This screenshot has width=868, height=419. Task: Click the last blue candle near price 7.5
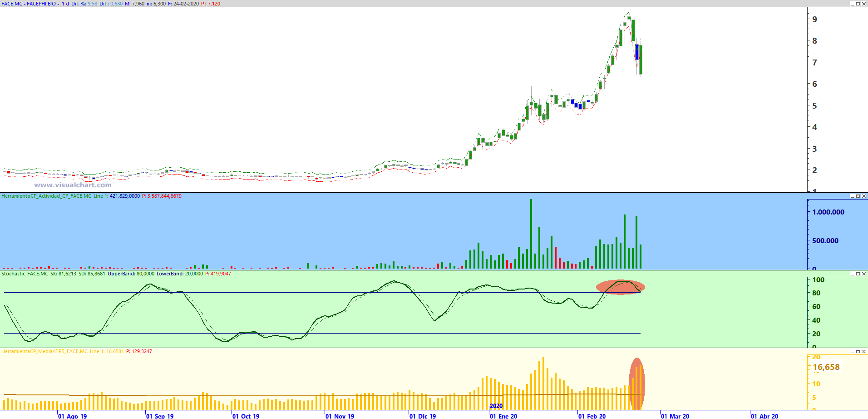[637, 52]
